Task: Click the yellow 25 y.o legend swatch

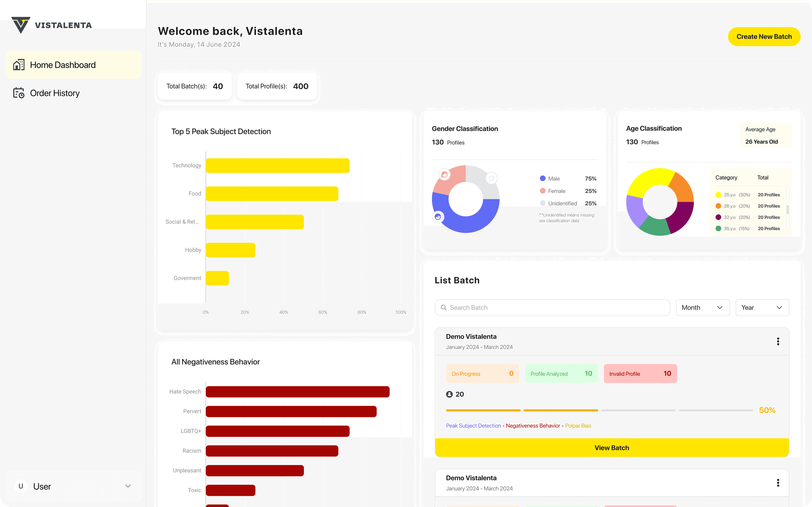Action: [718, 195]
